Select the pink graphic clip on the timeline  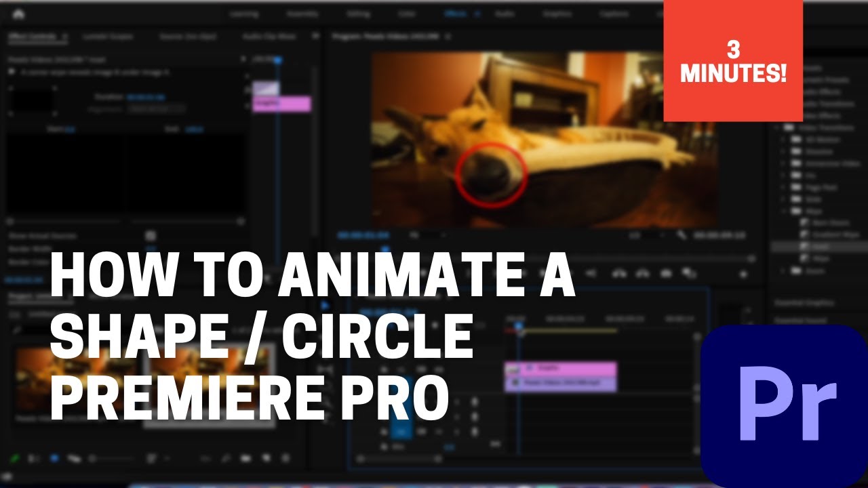pyautogui.click(x=561, y=369)
